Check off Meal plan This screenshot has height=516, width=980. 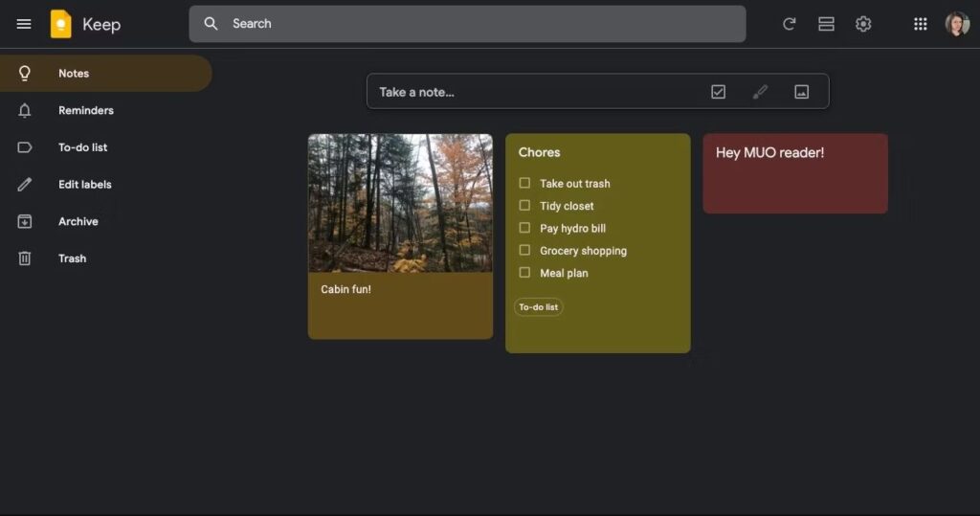click(524, 273)
